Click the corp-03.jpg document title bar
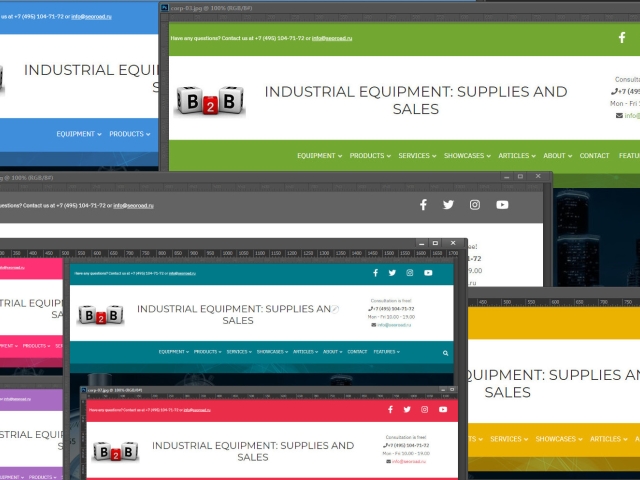This screenshot has height=480, width=640. pos(300,7)
